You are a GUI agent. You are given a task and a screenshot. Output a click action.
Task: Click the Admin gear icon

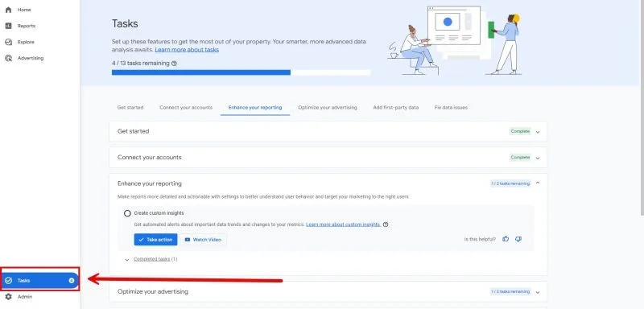[x=8, y=297]
